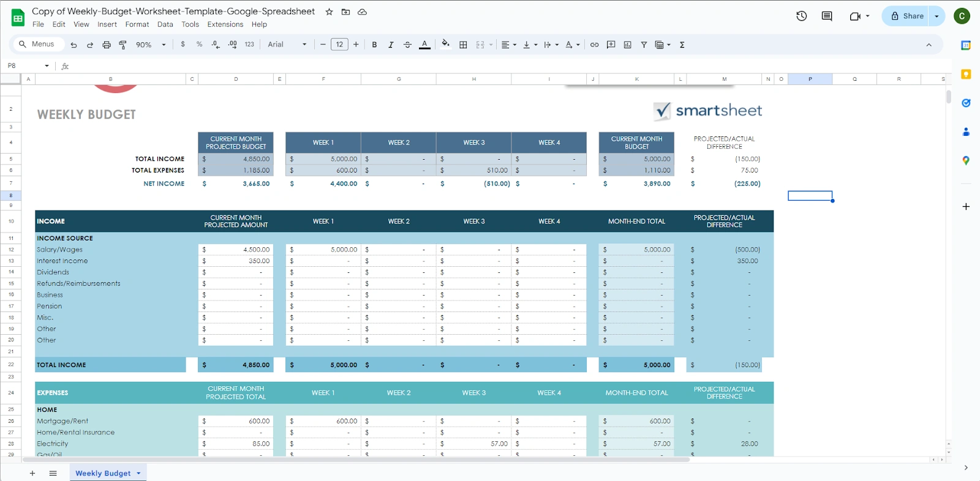Click the Share button
The image size is (980, 481).
click(906, 16)
